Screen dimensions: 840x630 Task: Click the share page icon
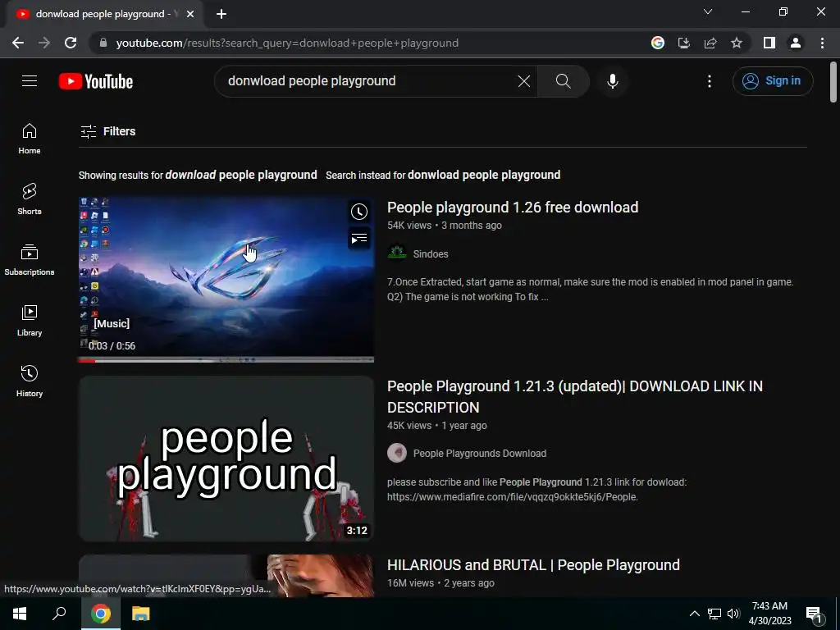pyautogui.click(x=710, y=43)
